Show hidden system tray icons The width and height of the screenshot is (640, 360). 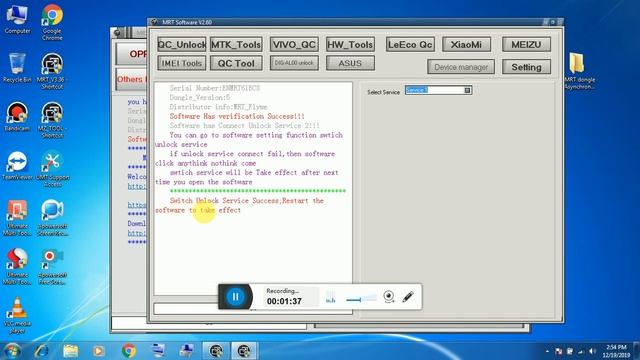547,351
